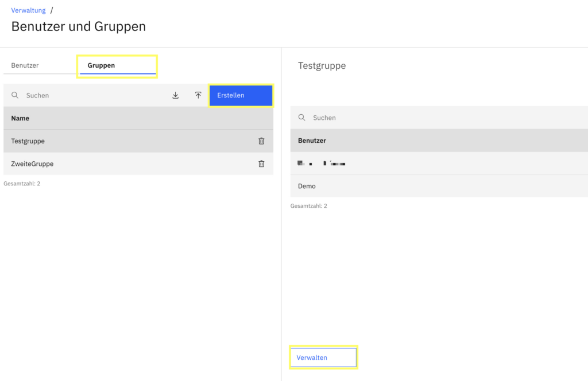588x381 pixels.
Task: Delete ZweiteGruppe using its trash icon
Action: (261, 164)
